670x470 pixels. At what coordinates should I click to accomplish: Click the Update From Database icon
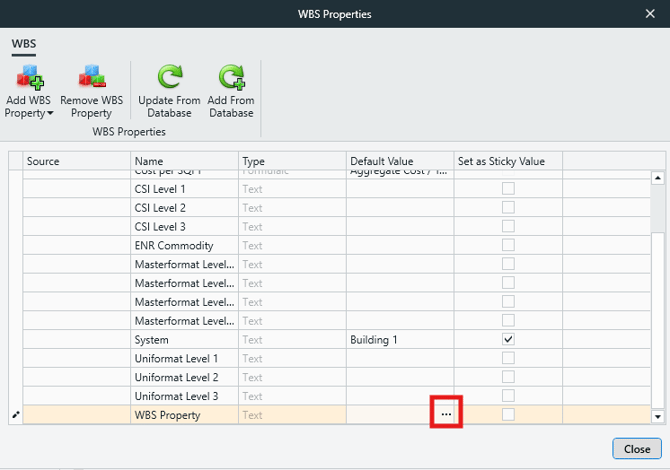(x=169, y=77)
